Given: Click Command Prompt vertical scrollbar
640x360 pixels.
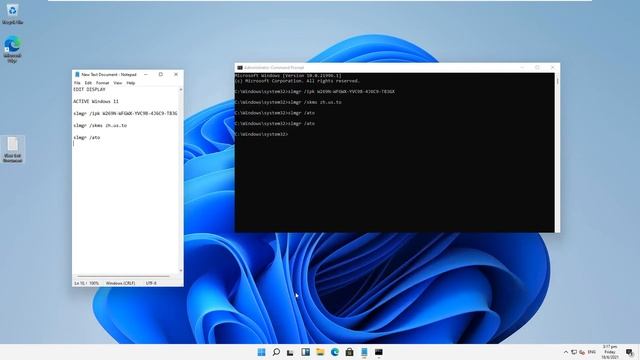Looking at the screenshot, I should tap(557, 153).
